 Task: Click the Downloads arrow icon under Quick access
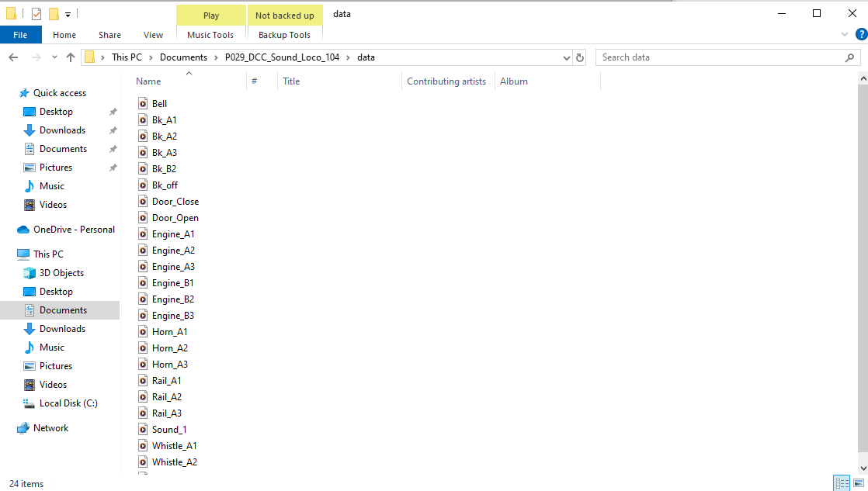pos(30,130)
